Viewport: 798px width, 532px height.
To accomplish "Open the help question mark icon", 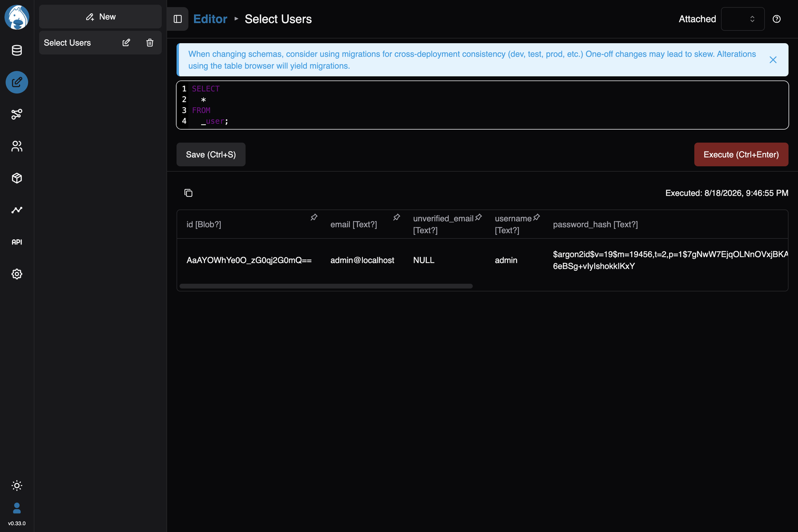I will (777, 19).
